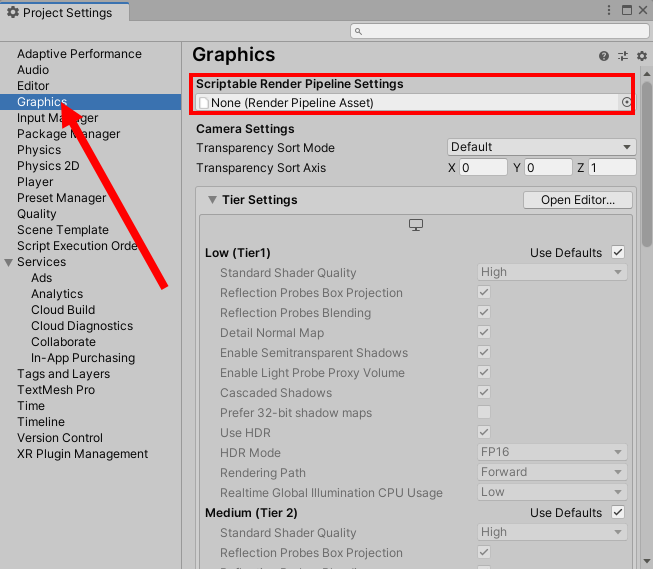Toggle Enable Light Probe Proxy Volume checkbox
Screen dimensions: 653x569
[484, 372]
